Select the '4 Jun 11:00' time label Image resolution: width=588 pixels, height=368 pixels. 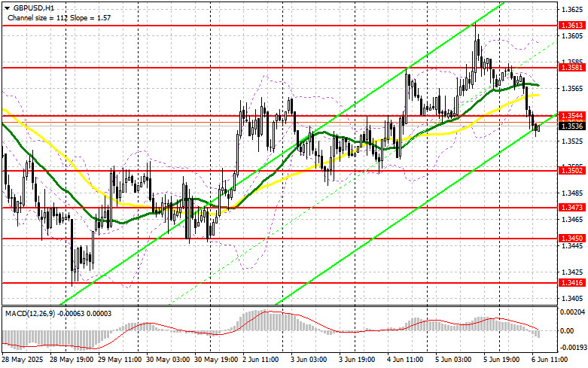click(405, 360)
